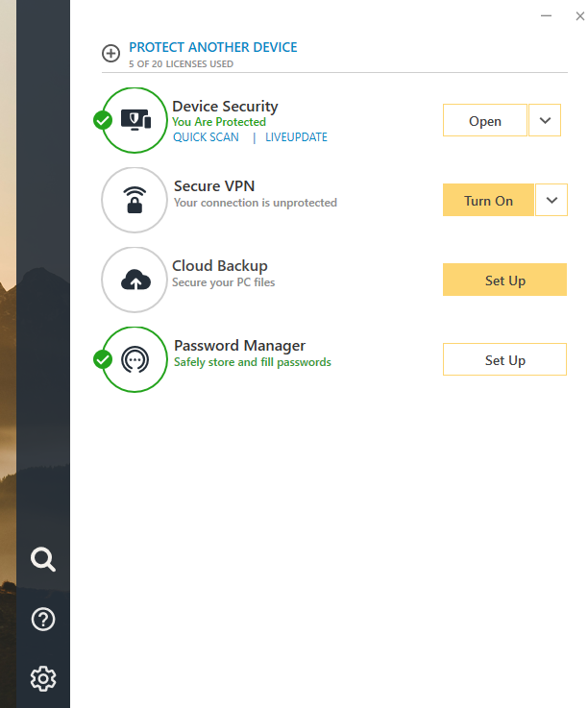Select Protect Another Device link
588x708 pixels.
tap(213, 47)
